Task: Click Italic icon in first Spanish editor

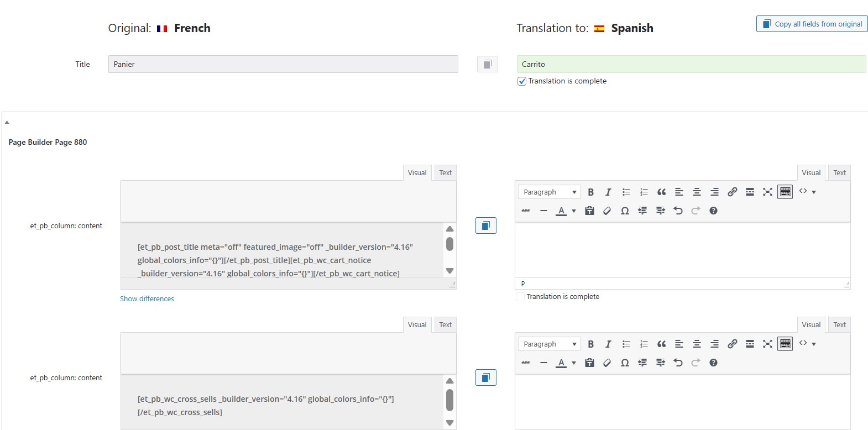Action: [x=608, y=192]
